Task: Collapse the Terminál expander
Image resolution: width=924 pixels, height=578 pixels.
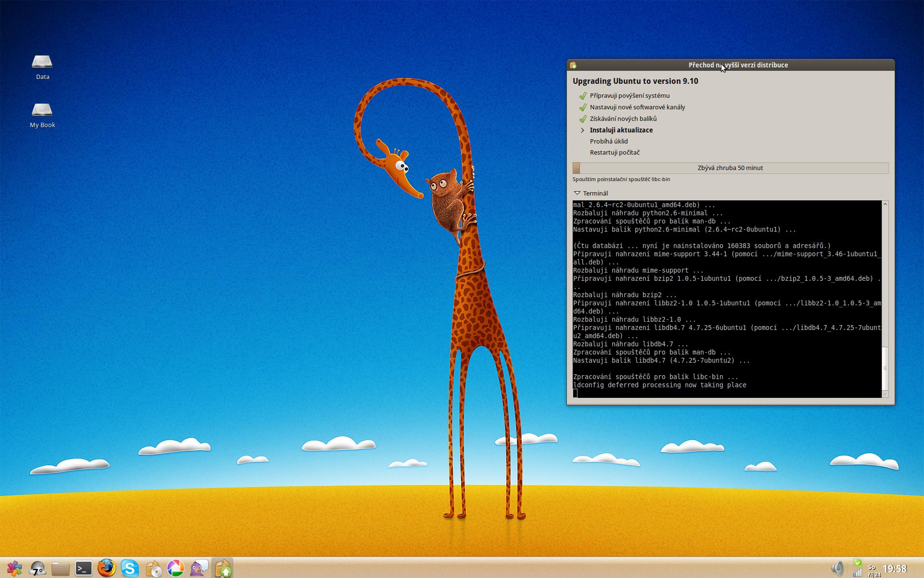Action: tap(577, 193)
